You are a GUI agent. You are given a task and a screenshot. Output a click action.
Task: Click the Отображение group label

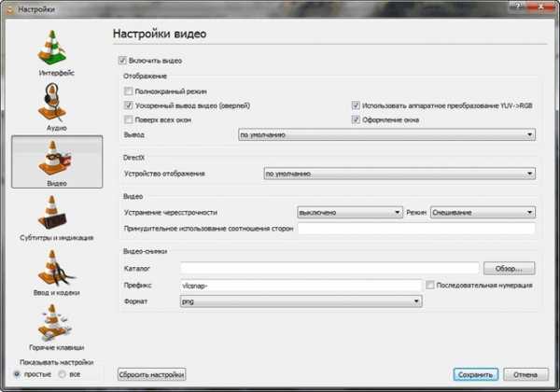[x=145, y=76]
